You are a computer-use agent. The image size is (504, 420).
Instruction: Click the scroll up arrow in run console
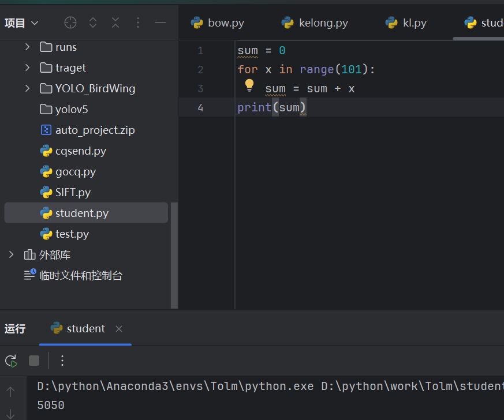11,392
